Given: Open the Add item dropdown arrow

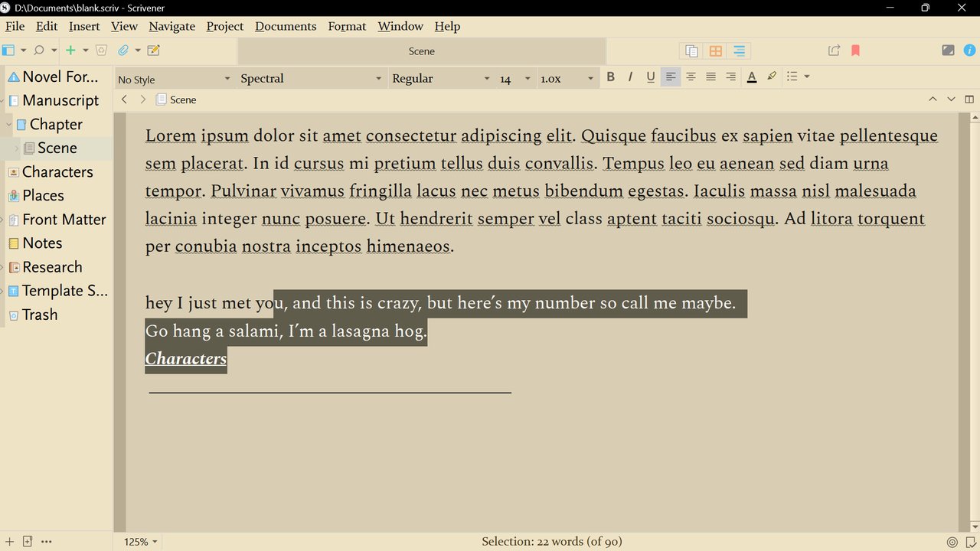Looking at the screenshot, I should click(x=85, y=51).
